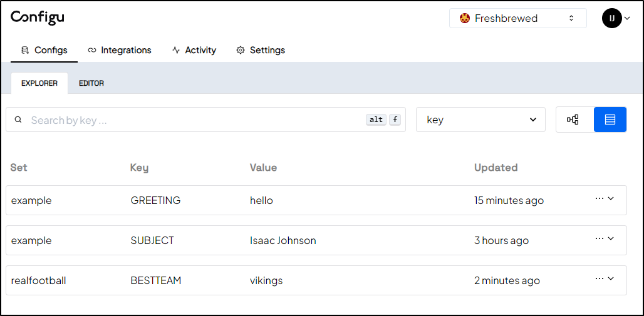
Task: Expand the BESTTEAM row chevron
Action: click(611, 278)
